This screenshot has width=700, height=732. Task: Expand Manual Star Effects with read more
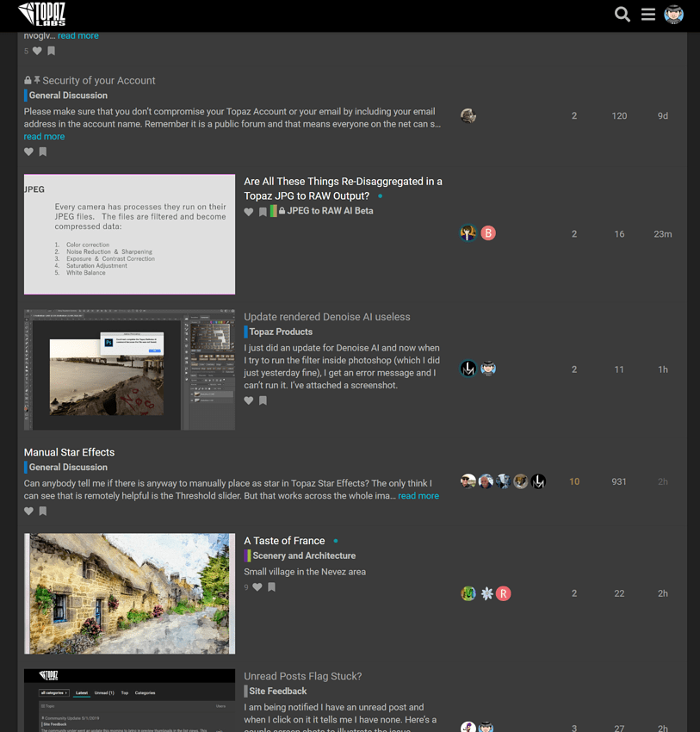418,496
